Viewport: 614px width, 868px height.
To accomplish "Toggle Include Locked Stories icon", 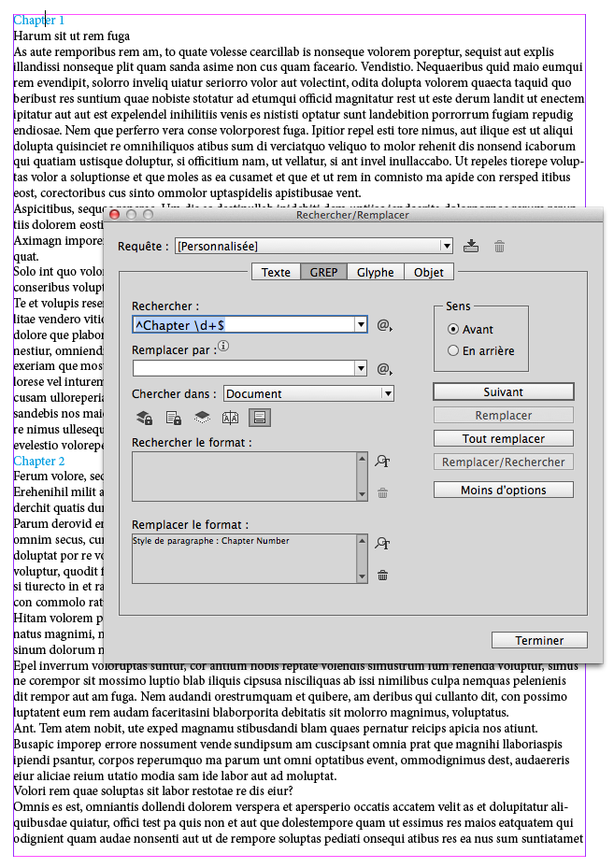I will tap(174, 418).
